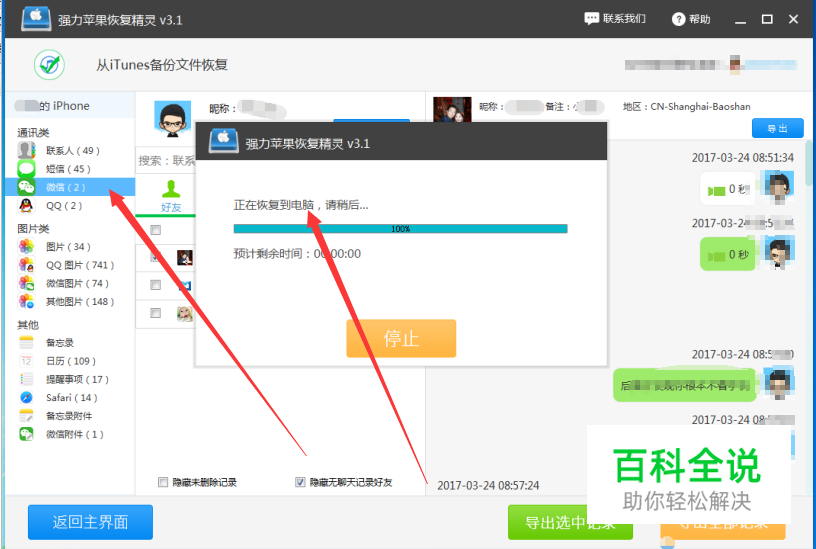The image size is (816, 549).
Task: Open the 联系人 (49) contacts category
Action: [x=72, y=151]
